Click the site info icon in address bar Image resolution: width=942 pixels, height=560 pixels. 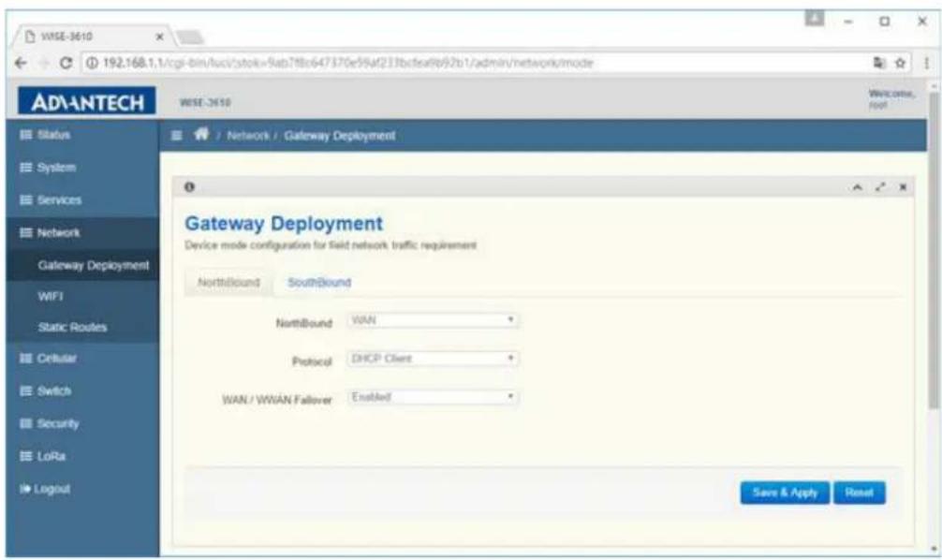pyautogui.click(x=92, y=63)
